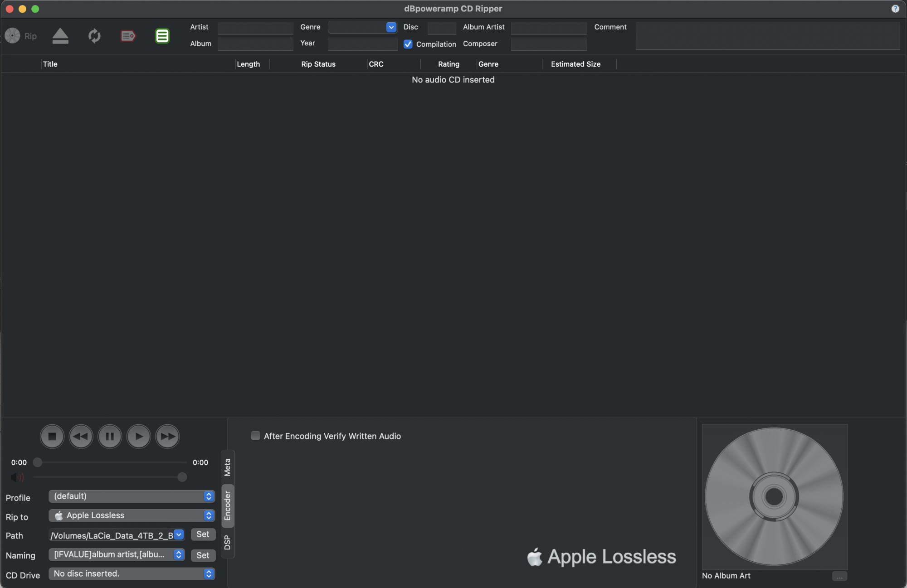Screen dimensions: 907x588
Task: Mute using the speaker volume icon
Action: (17, 477)
